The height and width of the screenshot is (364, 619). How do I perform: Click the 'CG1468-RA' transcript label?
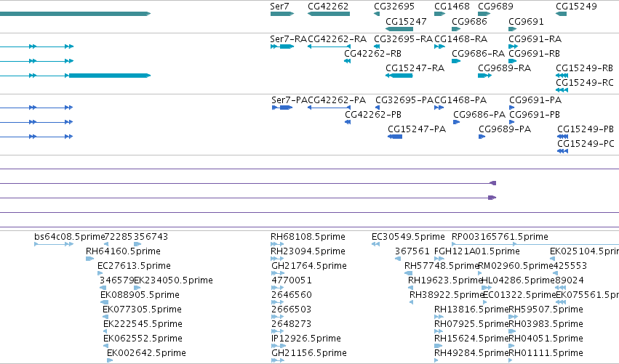[460, 39]
